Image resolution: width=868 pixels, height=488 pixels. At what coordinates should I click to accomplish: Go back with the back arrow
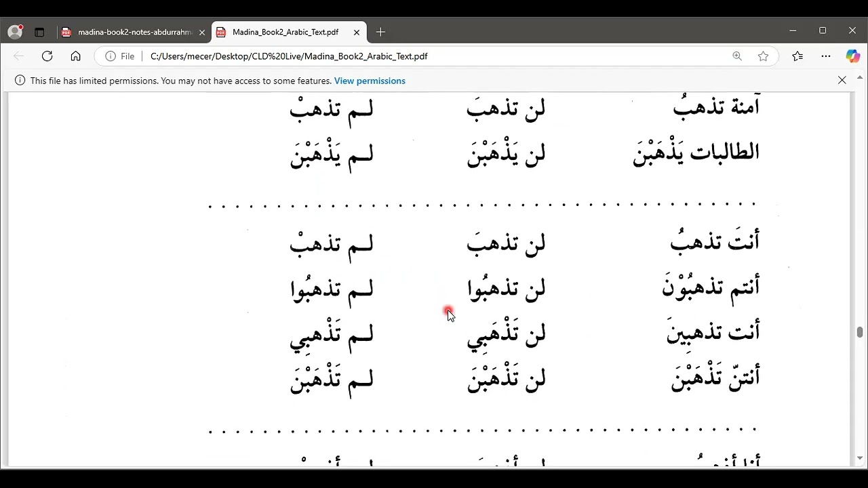tap(18, 56)
